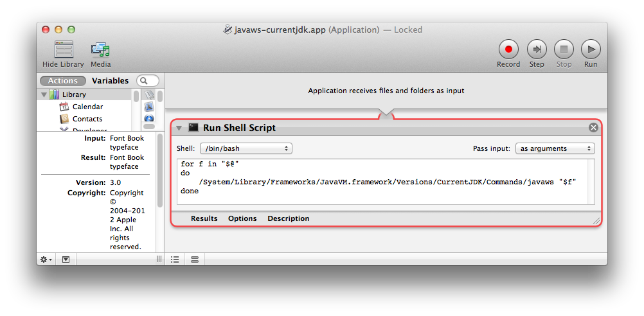The height and width of the screenshot is (316, 644).
Task: Start recording with the Record button
Action: (x=508, y=49)
